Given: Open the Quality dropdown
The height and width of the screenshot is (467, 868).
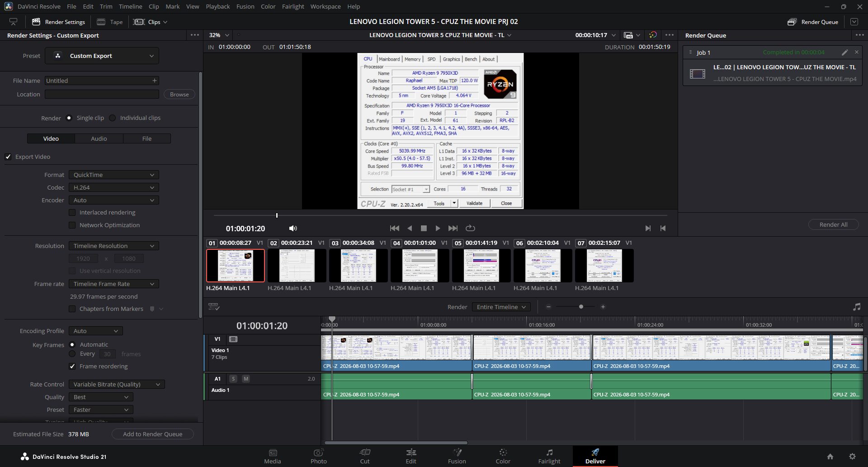Looking at the screenshot, I should click(x=101, y=397).
